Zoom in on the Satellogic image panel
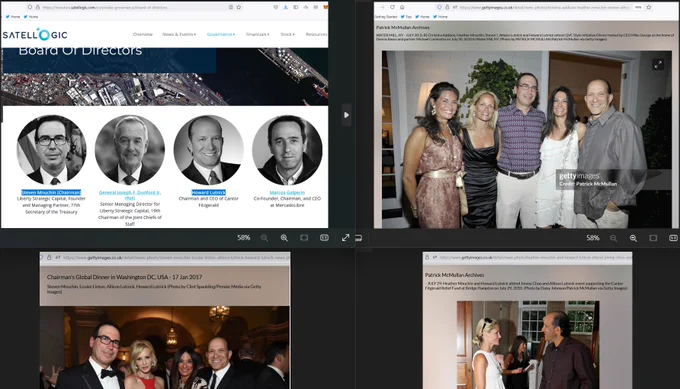680x389 pixels. [284, 238]
